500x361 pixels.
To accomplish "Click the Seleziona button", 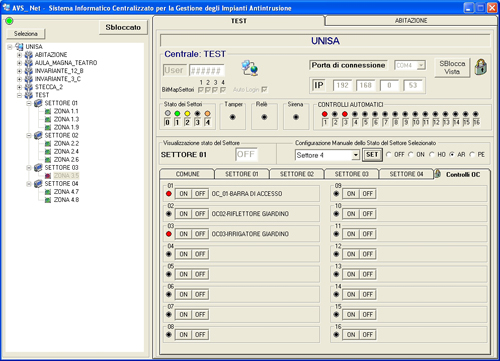I will point(26,34).
